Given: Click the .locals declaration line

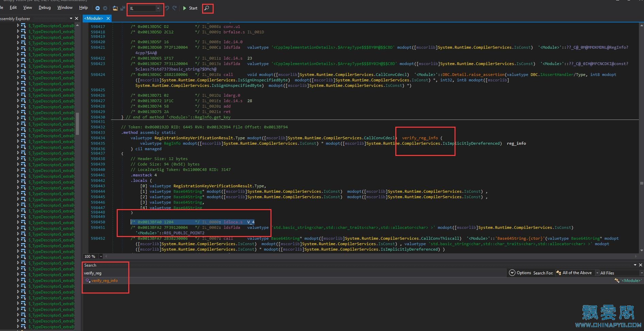Looking at the screenshot, I should tap(141, 180).
